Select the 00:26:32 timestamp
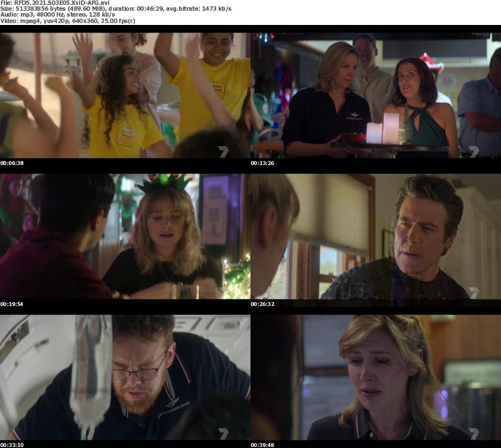The image size is (501, 448). pyautogui.click(x=262, y=304)
